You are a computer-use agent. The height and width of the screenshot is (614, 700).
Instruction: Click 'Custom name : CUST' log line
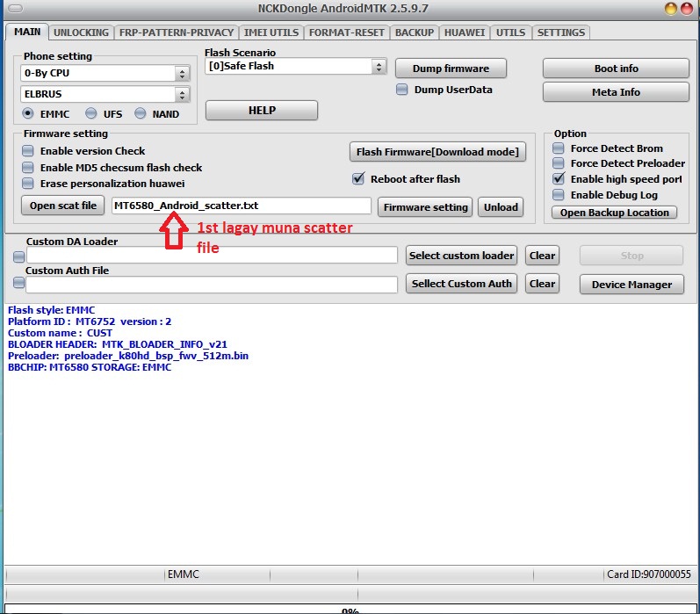pos(60,333)
